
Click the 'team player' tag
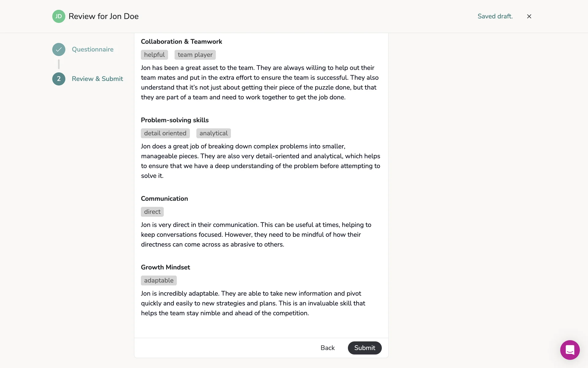[x=195, y=55]
